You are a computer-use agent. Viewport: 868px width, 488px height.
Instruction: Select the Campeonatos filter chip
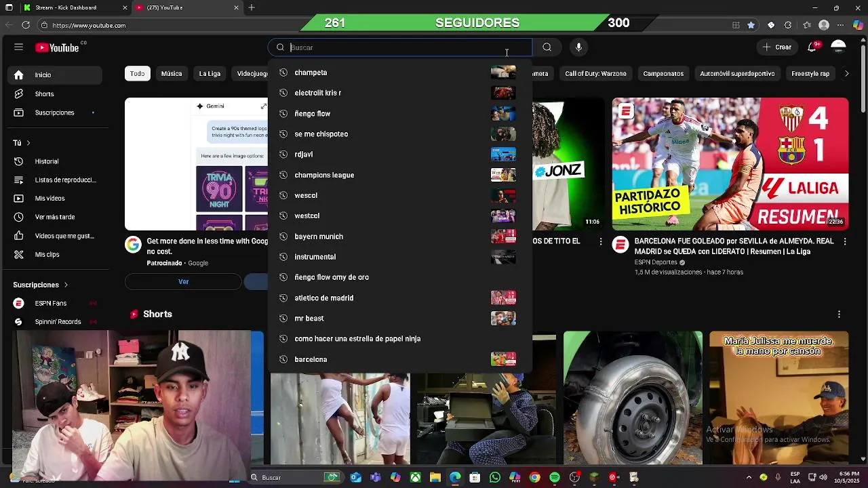pos(663,73)
